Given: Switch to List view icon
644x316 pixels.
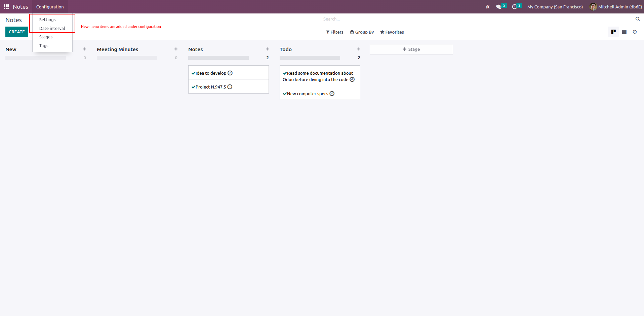Looking at the screenshot, I should point(624,32).
